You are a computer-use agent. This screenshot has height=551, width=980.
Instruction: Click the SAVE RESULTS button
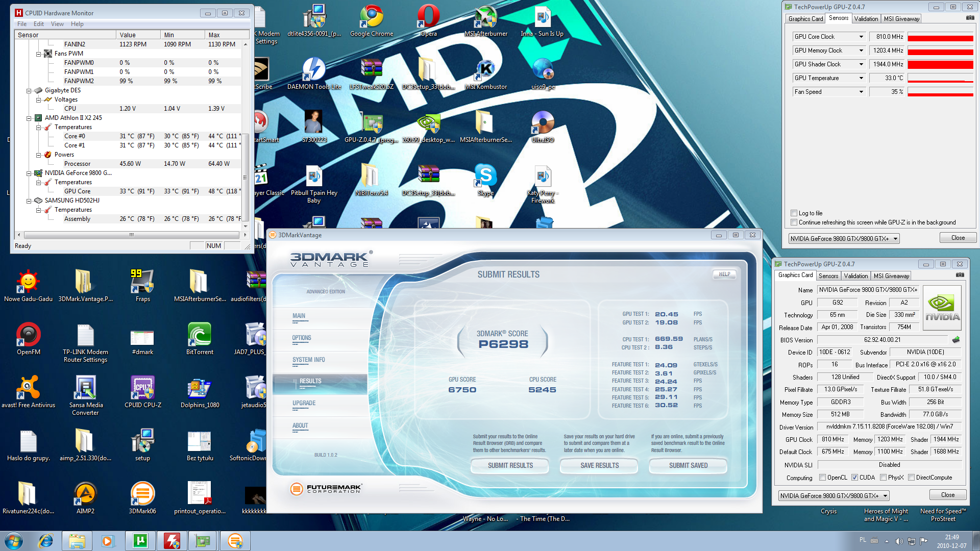(x=599, y=465)
